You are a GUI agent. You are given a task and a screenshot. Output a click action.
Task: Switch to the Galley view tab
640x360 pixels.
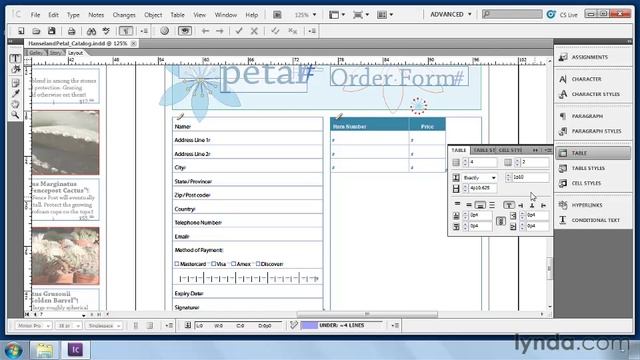pyautogui.click(x=36, y=53)
